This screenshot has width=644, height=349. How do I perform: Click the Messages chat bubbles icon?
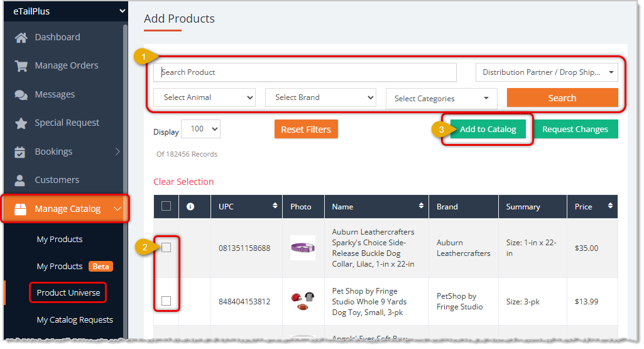21,94
